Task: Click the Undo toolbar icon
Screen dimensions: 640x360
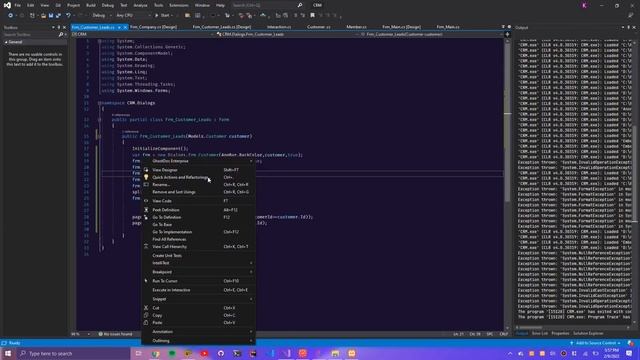Action: [68, 16]
